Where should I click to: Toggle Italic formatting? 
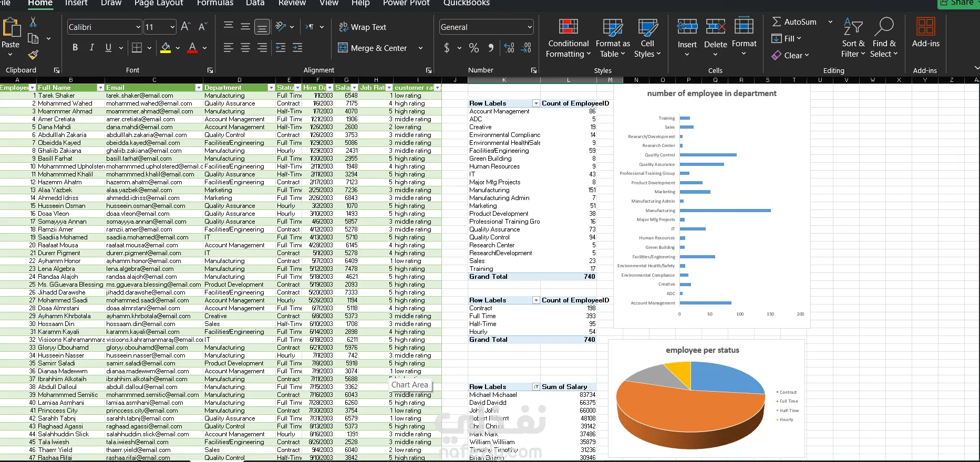coord(91,48)
